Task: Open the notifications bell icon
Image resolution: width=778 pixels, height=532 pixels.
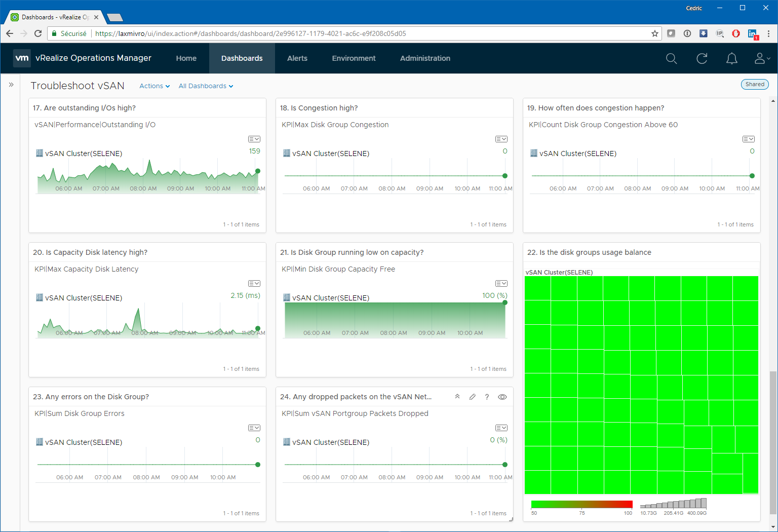Action: tap(731, 59)
